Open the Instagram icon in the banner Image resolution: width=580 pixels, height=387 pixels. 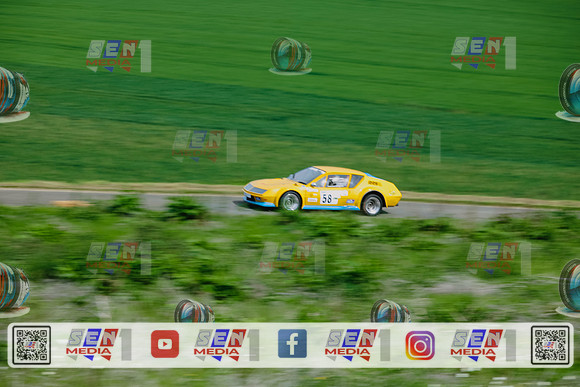(x=420, y=345)
